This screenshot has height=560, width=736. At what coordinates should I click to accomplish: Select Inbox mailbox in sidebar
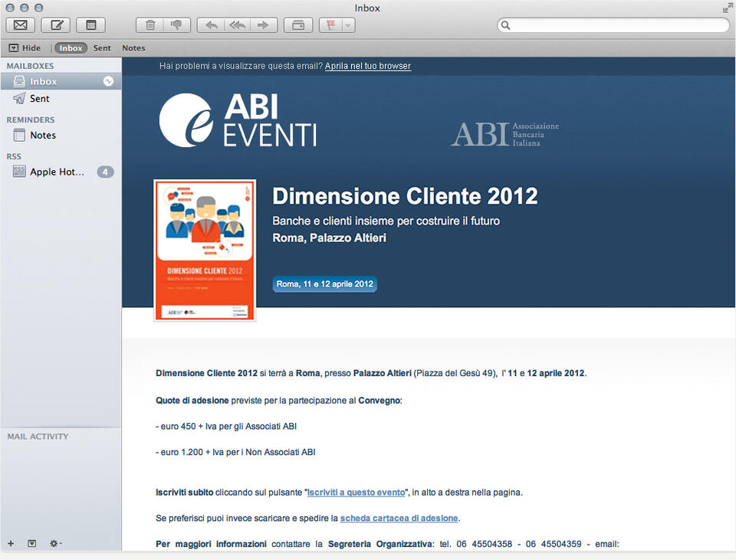click(61, 82)
